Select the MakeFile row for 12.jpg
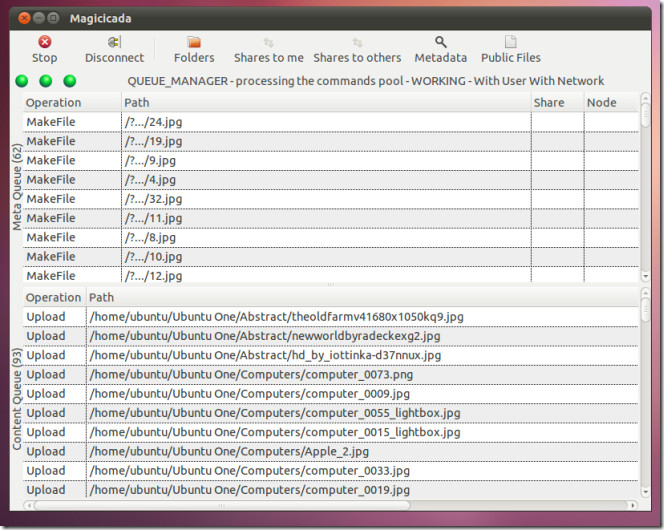The height and width of the screenshot is (530, 664). pos(330,275)
